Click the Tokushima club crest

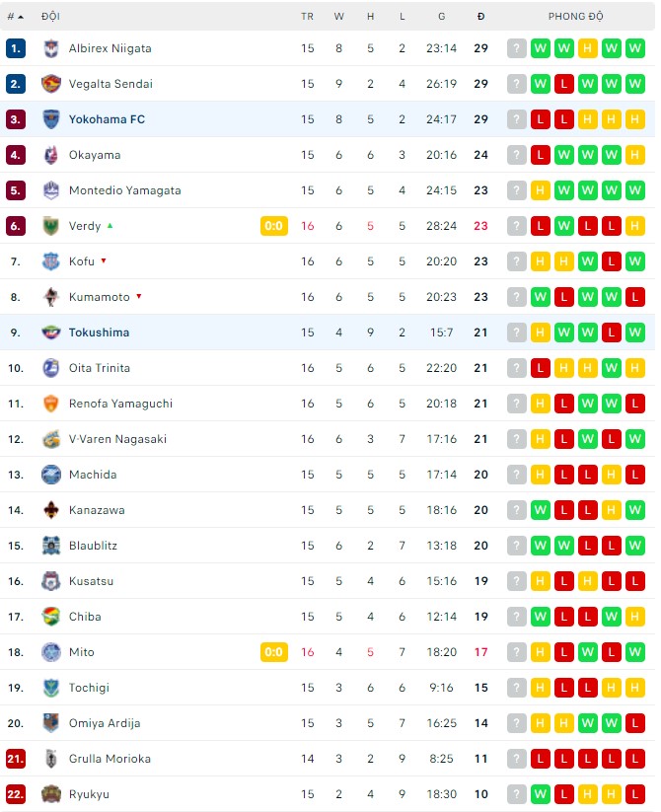(x=52, y=332)
